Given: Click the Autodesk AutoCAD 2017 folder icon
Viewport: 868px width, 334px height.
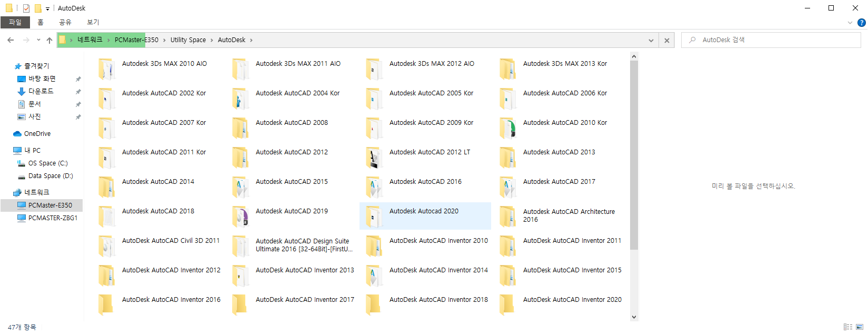Looking at the screenshot, I should click(x=508, y=186).
